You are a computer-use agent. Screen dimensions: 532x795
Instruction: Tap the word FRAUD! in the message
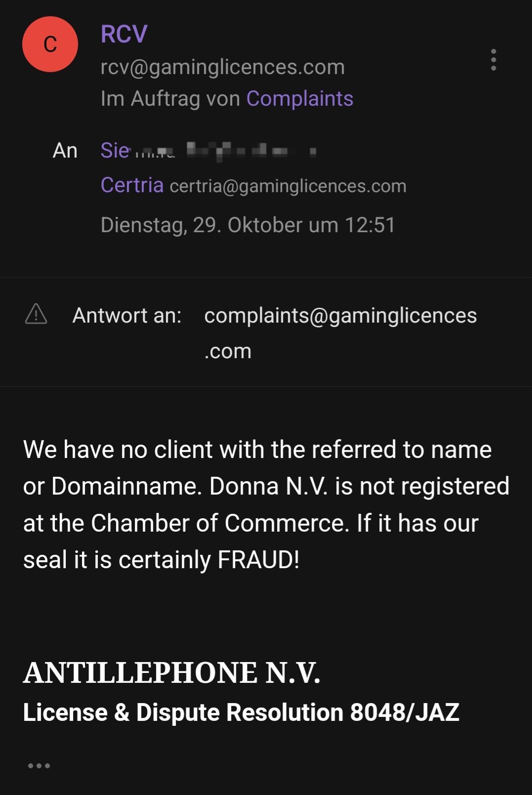pos(258,560)
